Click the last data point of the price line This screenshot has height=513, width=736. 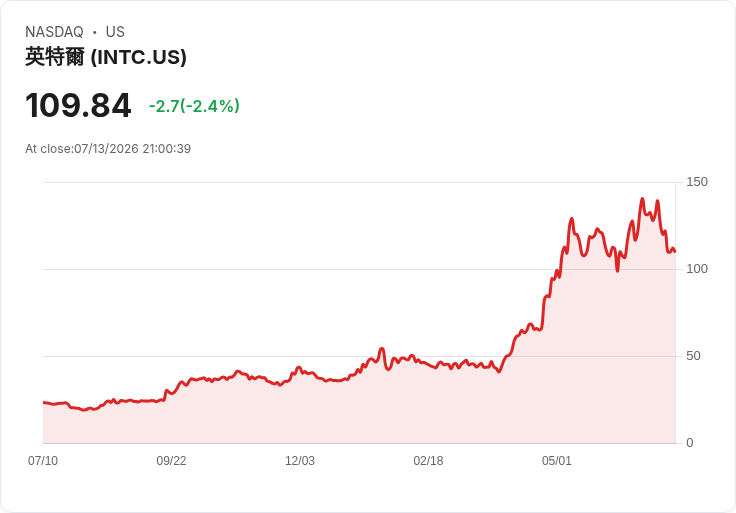coord(675,252)
